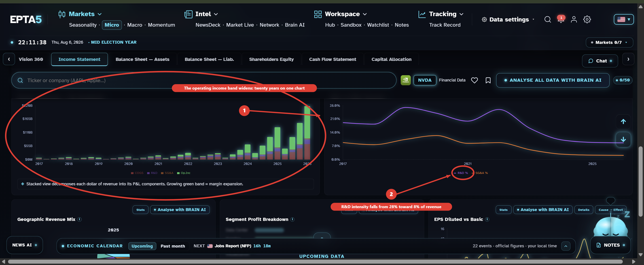Select the Income Statement tab
Image resolution: width=644 pixels, height=265 pixels.
click(79, 59)
